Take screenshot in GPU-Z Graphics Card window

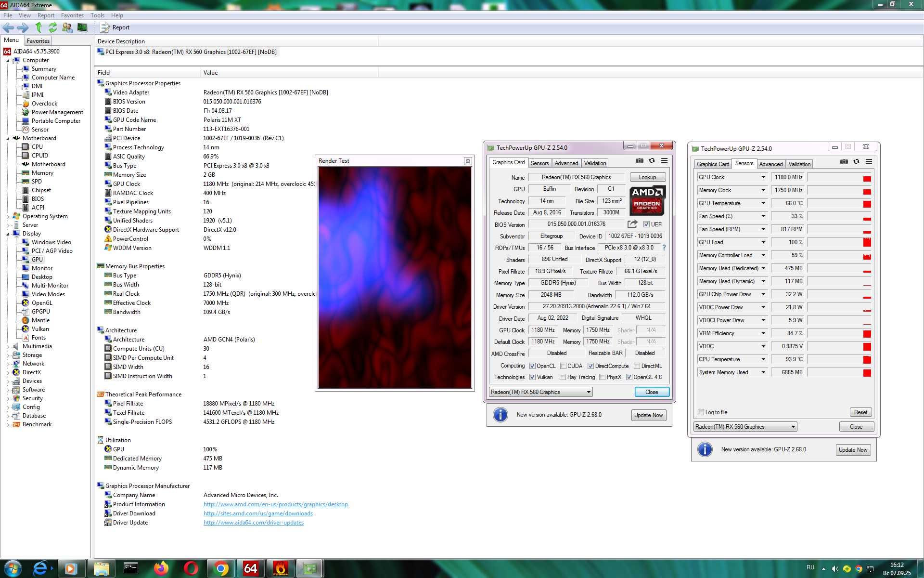(639, 161)
